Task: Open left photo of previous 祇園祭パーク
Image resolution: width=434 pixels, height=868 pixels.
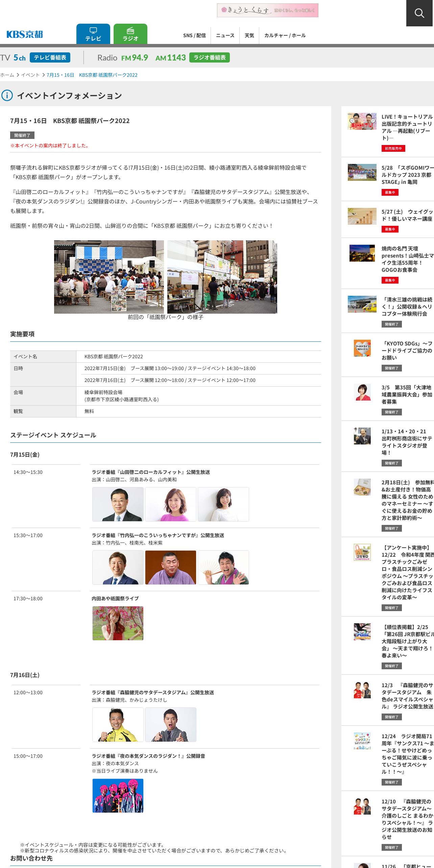Action: pyautogui.click(x=109, y=277)
